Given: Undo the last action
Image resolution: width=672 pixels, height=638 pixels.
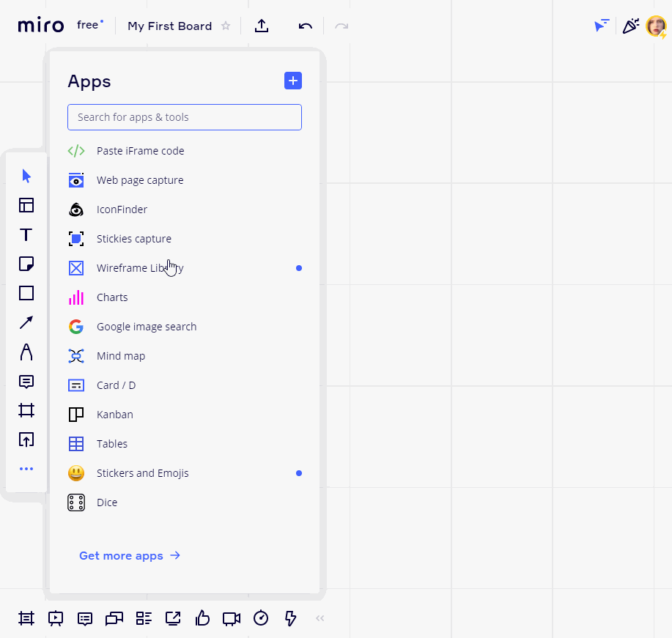Looking at the screenshot, I should 306,26.
